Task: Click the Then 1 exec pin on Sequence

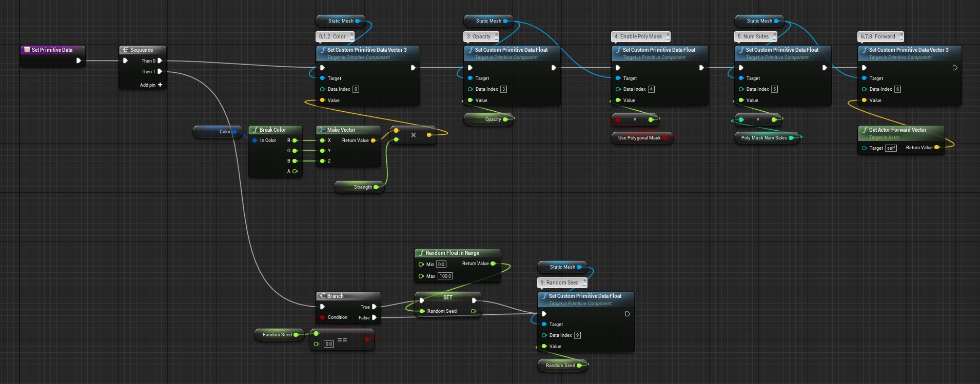Action: click(x=160, y=72)
